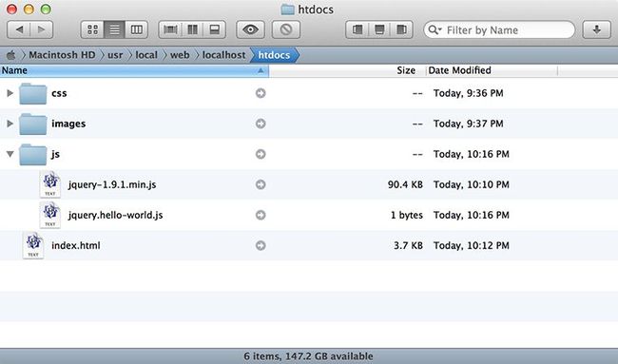Switch to icon grid view

point(92,29)
